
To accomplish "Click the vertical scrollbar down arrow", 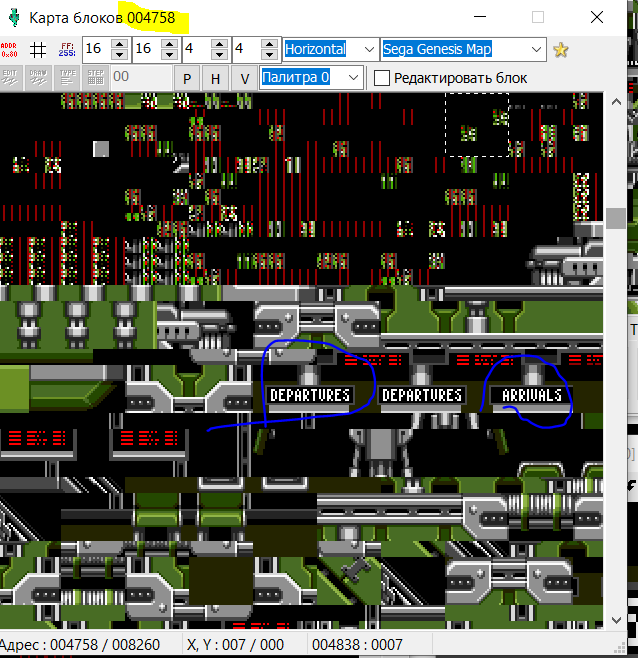I will [x=616, y=620].
